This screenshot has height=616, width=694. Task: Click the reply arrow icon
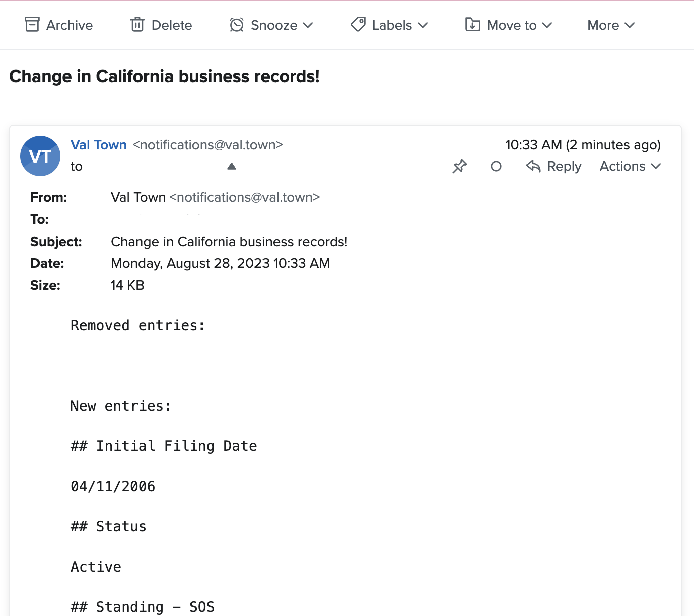tap(533, 166)
